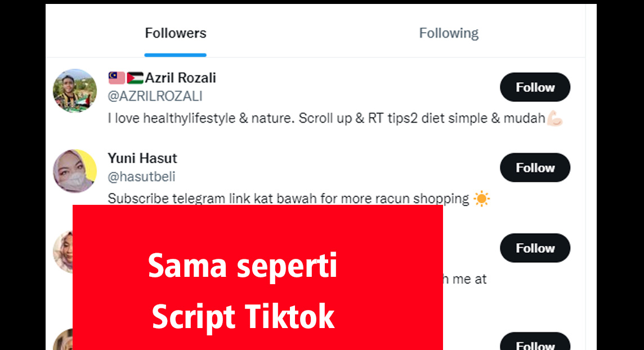Click the 'Sama seperti' red overlay text
This screenshot has height=350, width=644.
pos(242,266)
